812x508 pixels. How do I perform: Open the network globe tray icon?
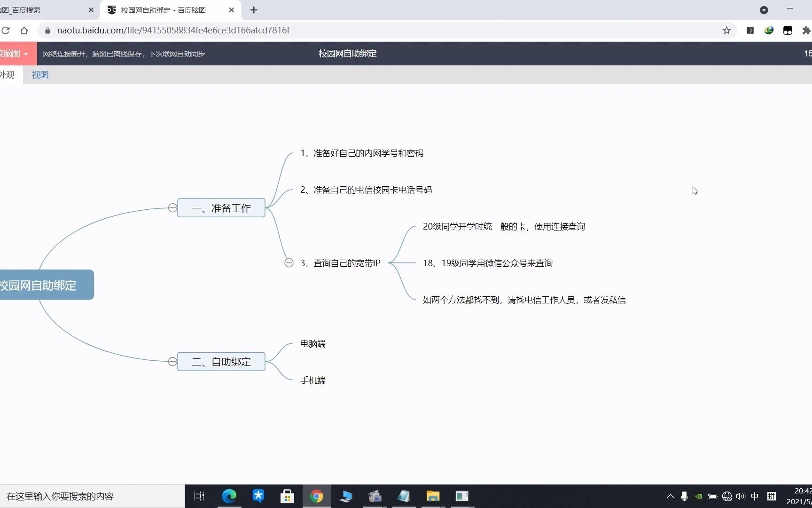(x=727, y=496)
